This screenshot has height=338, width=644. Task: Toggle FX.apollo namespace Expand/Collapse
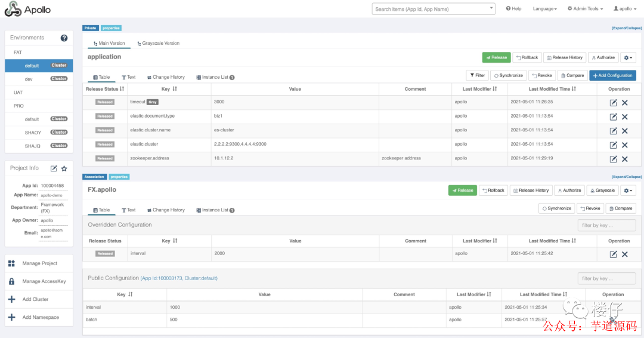click(626, 177)
